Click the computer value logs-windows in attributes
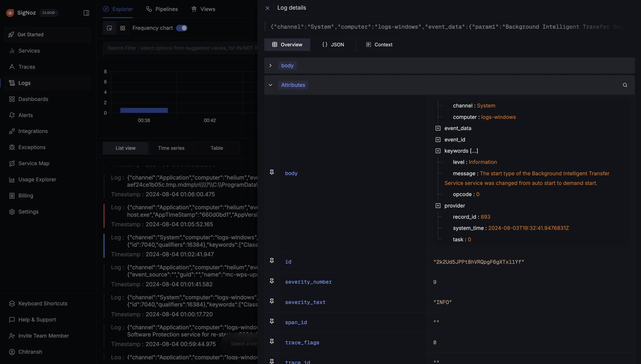 coord(498,117)
